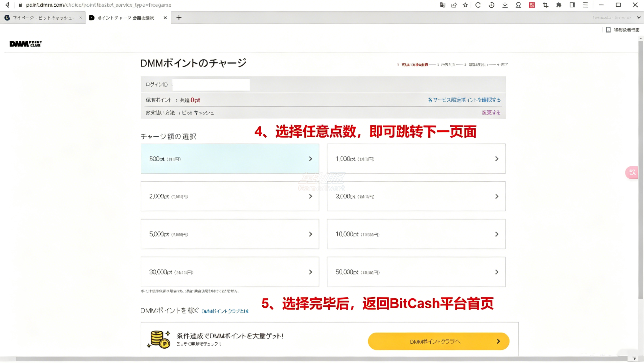The width and height of the screenshot is (644, 363).
Task: Select the 10,000pt charge option
Action: [416, 234]
